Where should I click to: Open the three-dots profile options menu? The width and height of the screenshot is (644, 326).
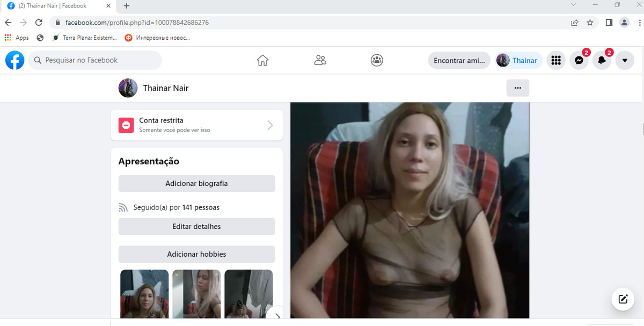click(517, 88)
